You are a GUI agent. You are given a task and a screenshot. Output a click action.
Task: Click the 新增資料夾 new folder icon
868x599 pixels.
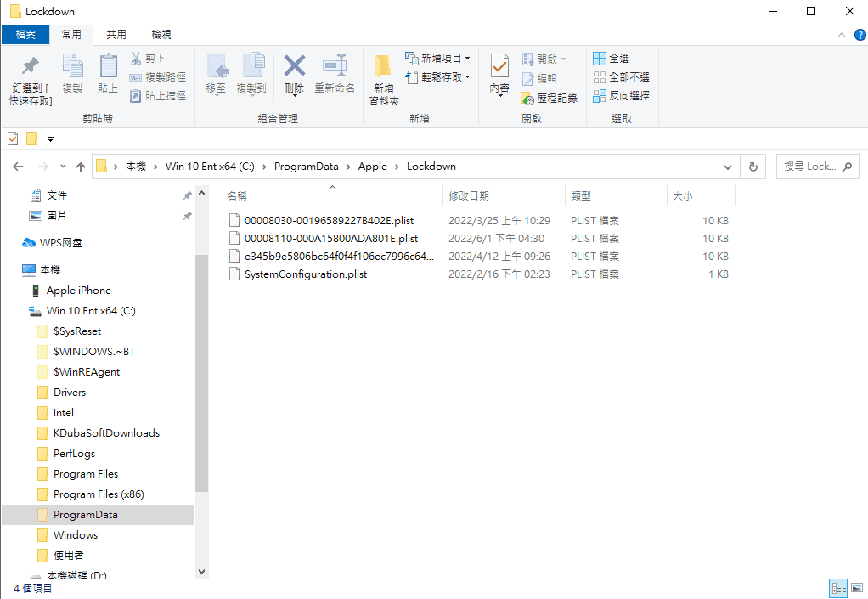coord(383,66)
